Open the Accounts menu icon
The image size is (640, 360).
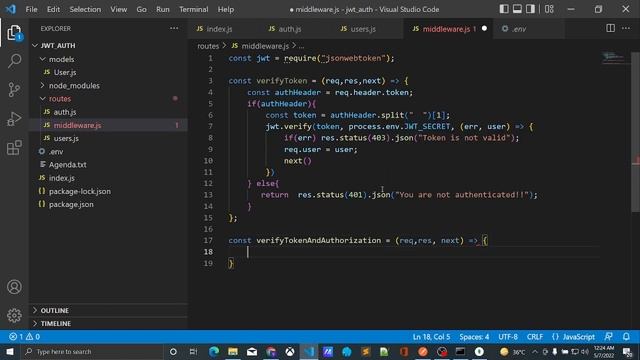(14, 287)
